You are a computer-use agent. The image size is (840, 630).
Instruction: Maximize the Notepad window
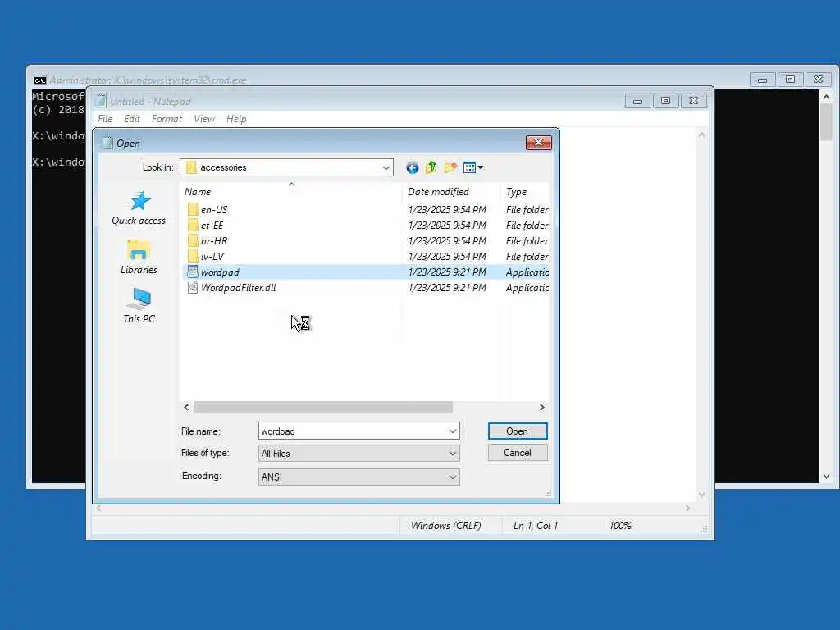pyautogui.click(x=665, y=101)
